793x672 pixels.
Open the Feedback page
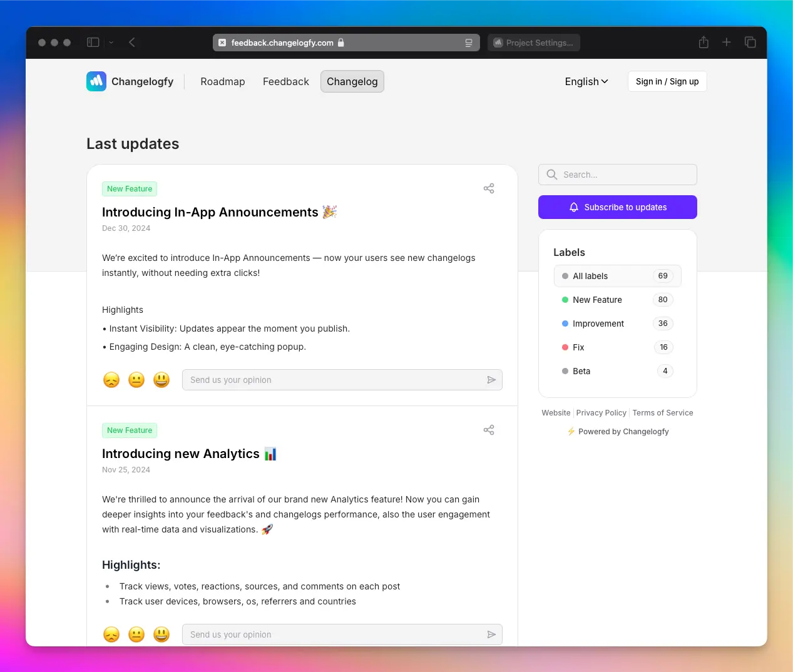(286, 81)
